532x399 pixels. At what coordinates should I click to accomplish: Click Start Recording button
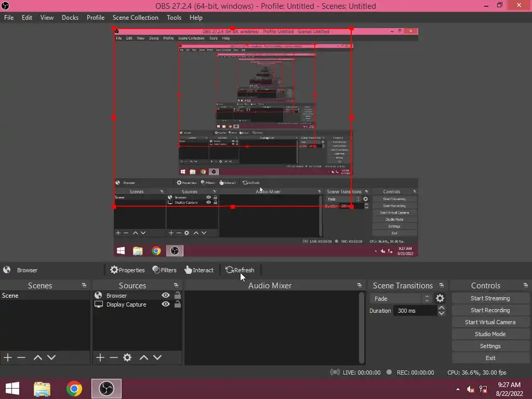490,310
